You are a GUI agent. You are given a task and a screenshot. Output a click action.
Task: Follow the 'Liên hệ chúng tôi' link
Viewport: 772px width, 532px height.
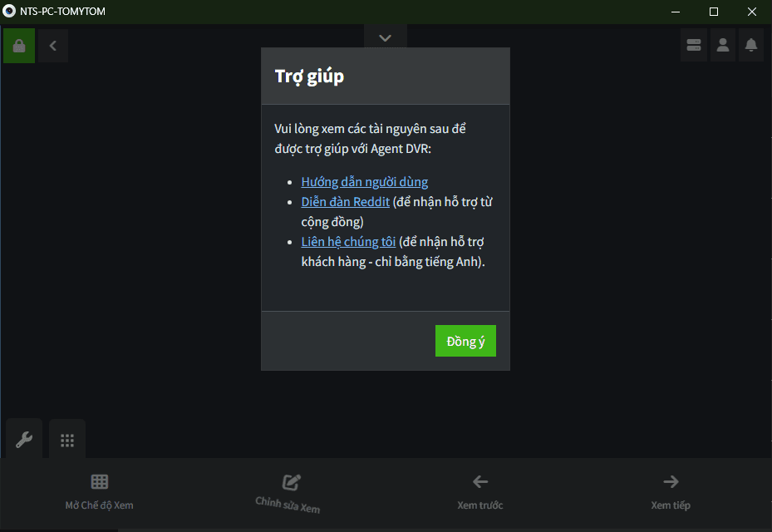348,242
